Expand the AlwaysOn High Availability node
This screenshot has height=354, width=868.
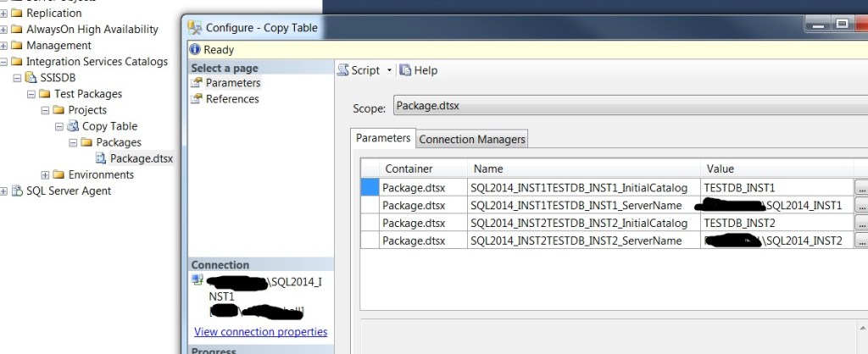(x=4, y=30)
